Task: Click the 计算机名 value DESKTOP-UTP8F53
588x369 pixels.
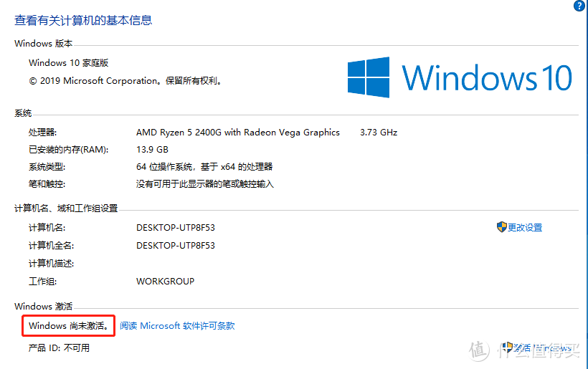Action: coord(176,228)
